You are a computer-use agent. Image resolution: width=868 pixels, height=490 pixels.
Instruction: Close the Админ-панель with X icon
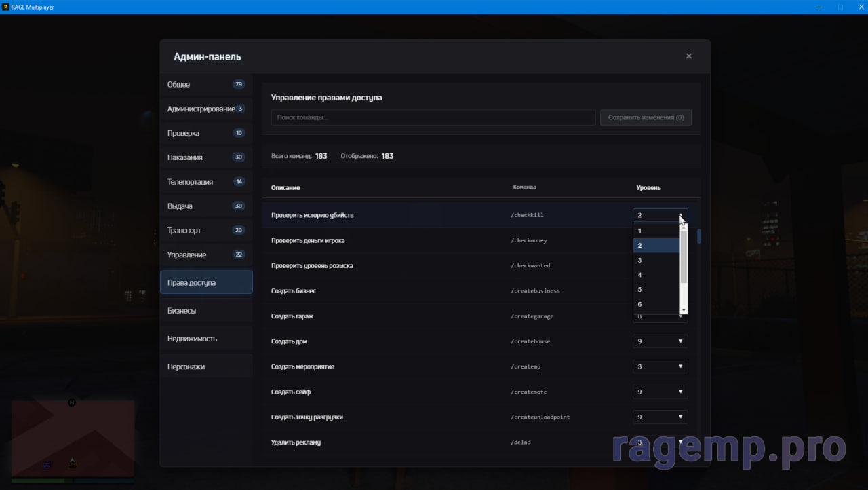[x=688, y=56]
